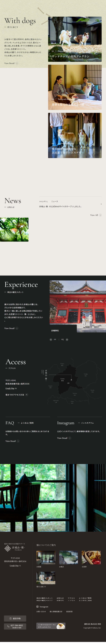The width and height of the screenshot is (106, 644).
Task: Open the ウッドチップの屋外ドッグラン dog park card
Action: click(75, 39)
